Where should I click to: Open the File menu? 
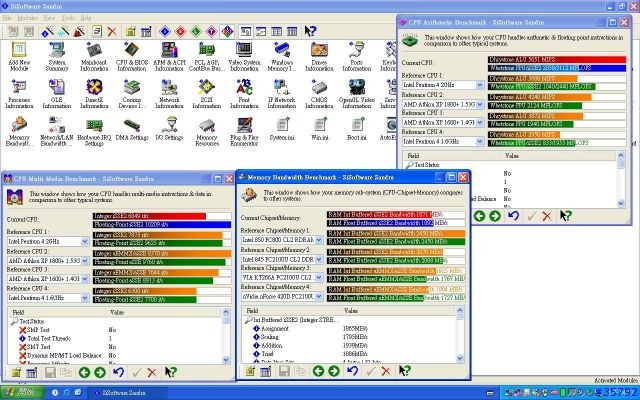tap(7, 18)
